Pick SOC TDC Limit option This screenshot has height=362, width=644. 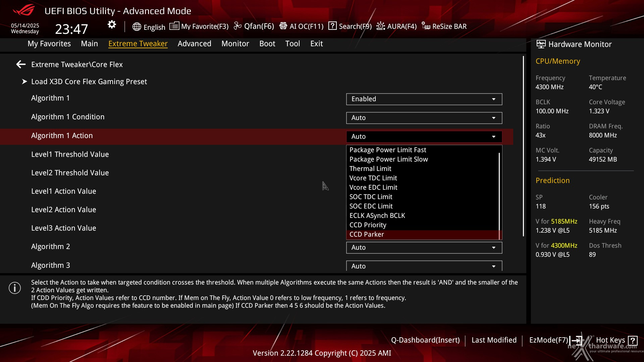click(x=423, y=197)
